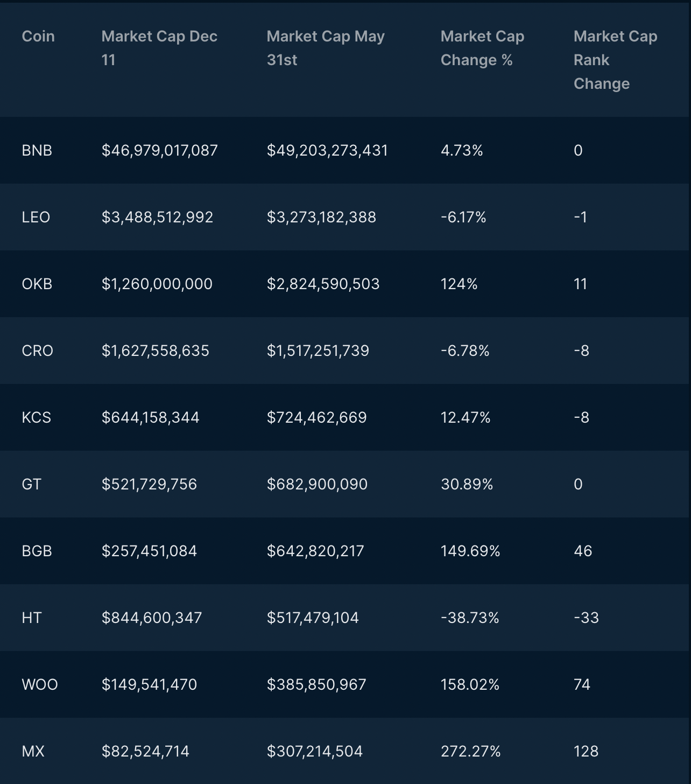Image resolution: width=691 pixels, height=784 pixels.
Task: Click the Coin column header
Action: coord(38,36)
